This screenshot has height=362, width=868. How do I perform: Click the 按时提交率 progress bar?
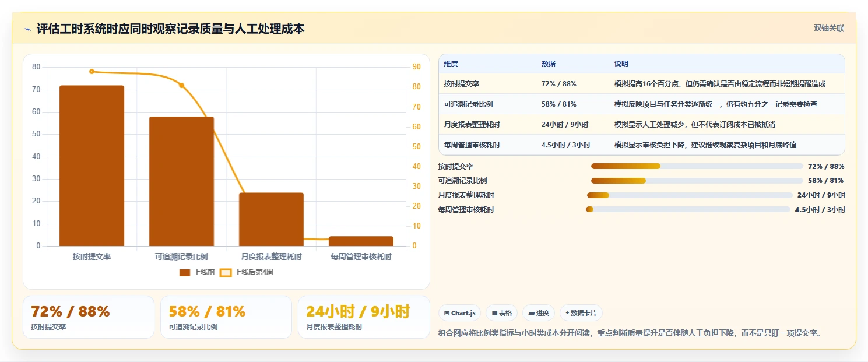(x=697, y=166)
